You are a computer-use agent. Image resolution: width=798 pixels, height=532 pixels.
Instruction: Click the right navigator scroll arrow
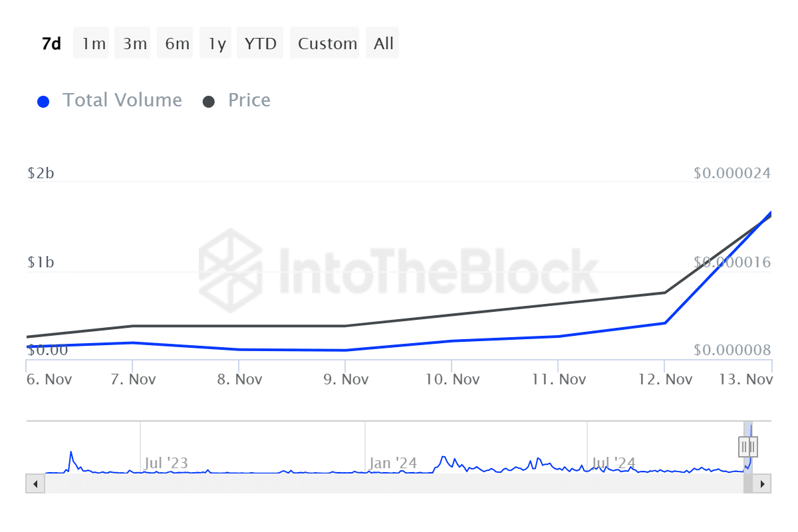(761, 484)
